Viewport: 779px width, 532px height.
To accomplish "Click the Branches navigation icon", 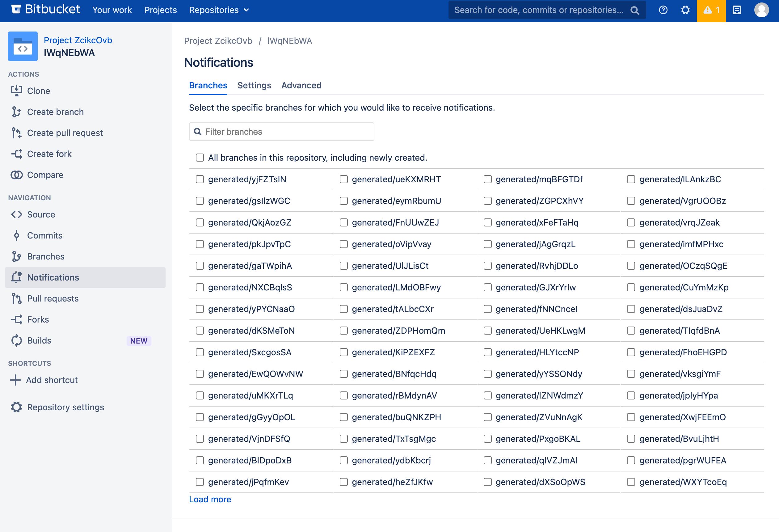I will coord(17,256).
